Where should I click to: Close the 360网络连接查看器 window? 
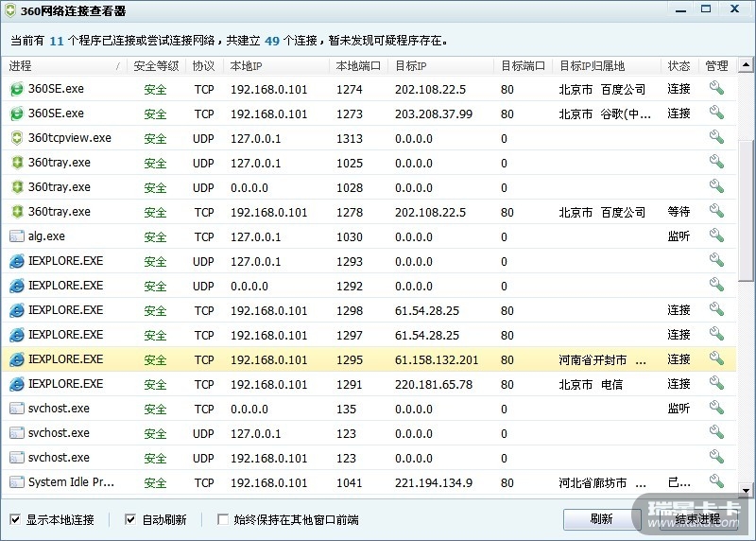[734, 9]
